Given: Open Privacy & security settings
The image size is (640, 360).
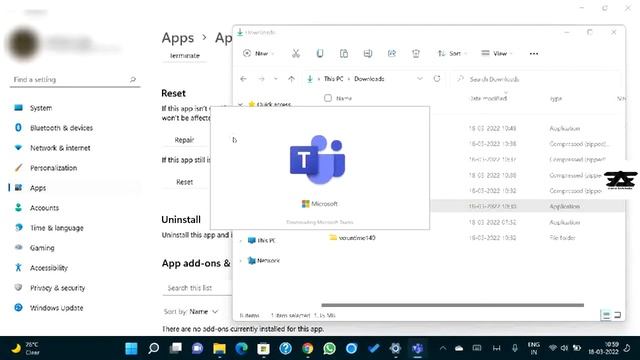Looking at the screenshot, I should [74, 288].
